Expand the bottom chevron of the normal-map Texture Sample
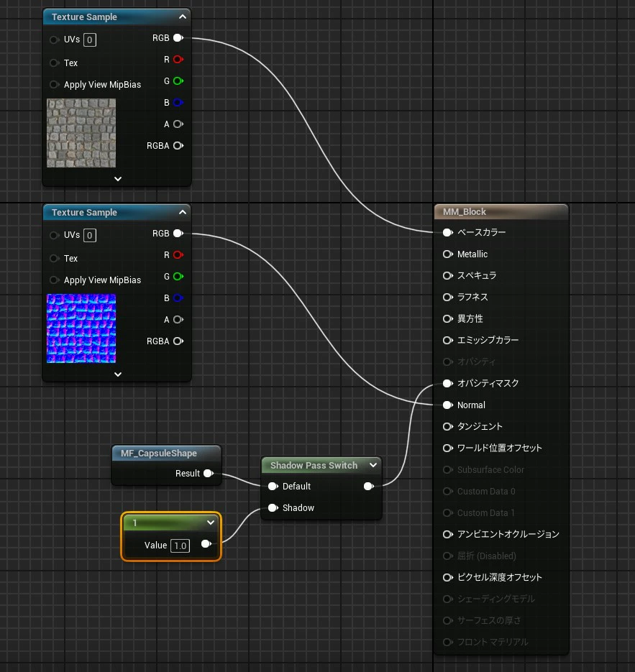Viewport: 635px width, 672px height. click(x=118, y=374)
